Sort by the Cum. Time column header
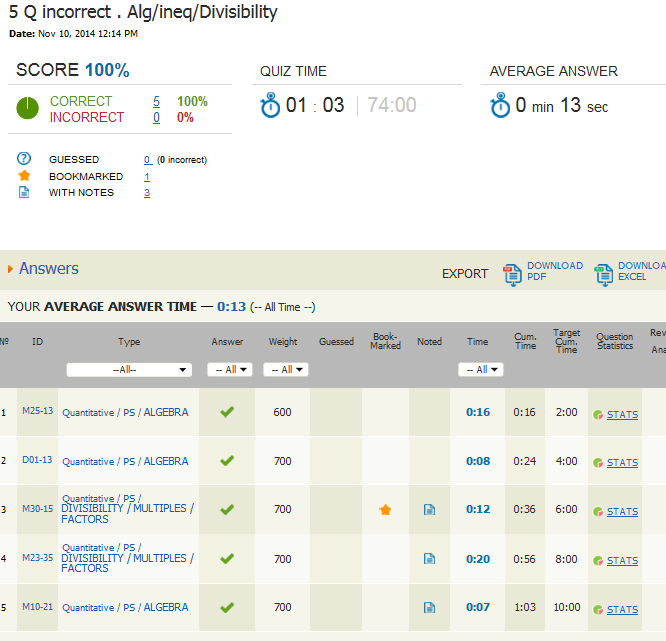The width and height of the screenshot is (666, 641). point(525,342)
